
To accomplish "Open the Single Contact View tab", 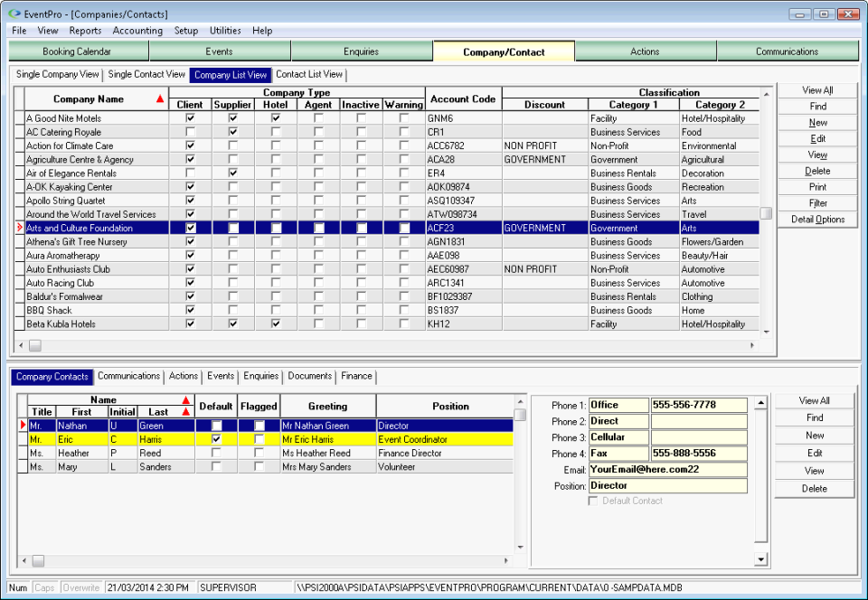I will click(x=146, y=74).
